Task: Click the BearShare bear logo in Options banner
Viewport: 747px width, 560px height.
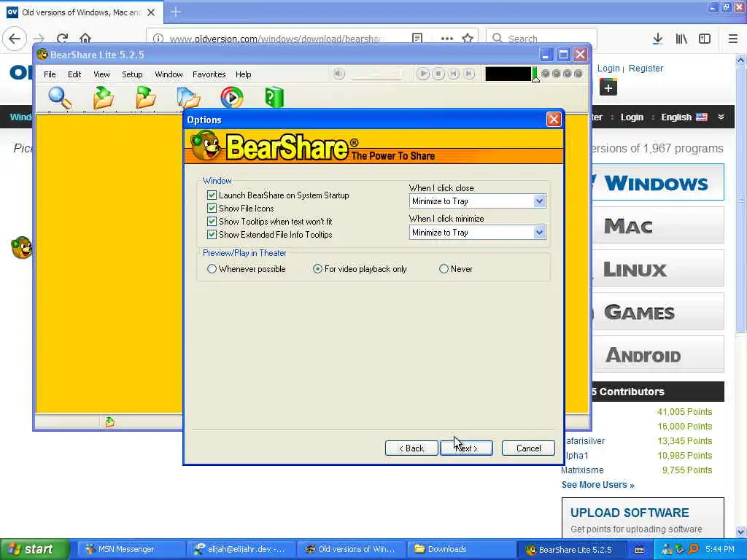Action: [x=205, y=146]
